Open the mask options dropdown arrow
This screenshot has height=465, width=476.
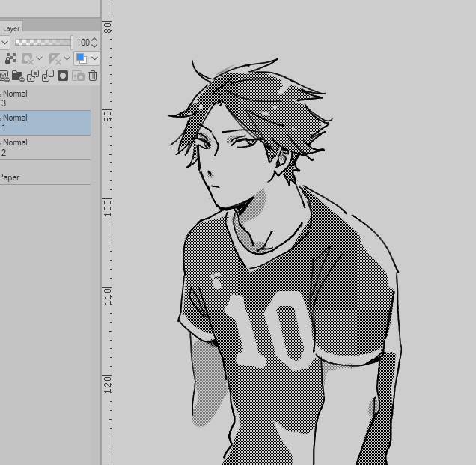click(x=39, y=58)
